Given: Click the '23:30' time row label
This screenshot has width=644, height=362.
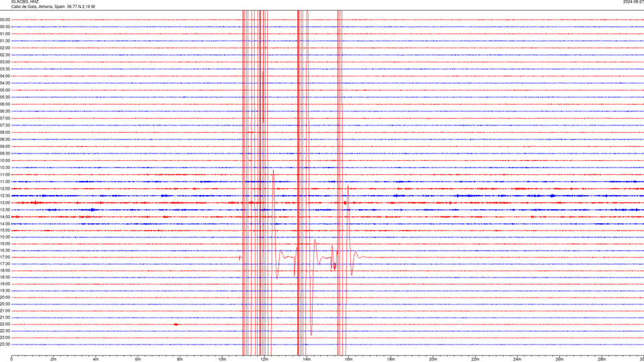Looking at the screenshot, I should click(5, 345).
